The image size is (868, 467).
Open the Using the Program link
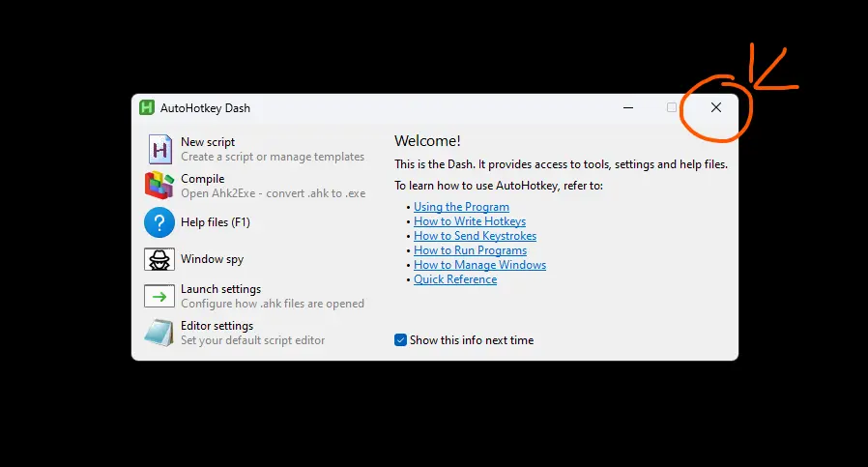coord(461,207)
